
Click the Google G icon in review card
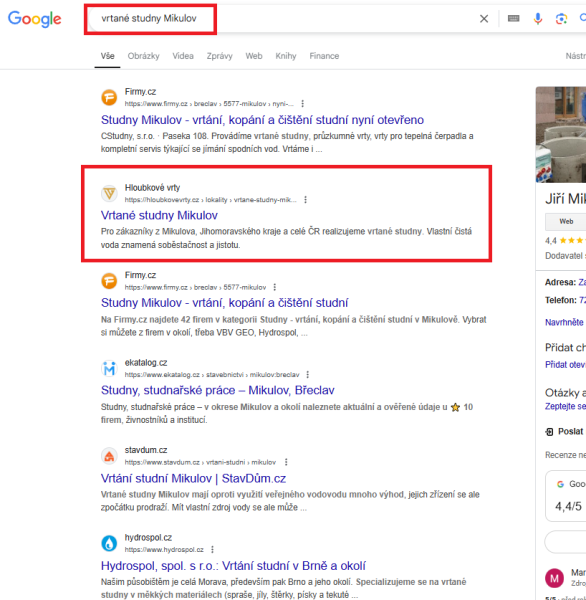560,484
